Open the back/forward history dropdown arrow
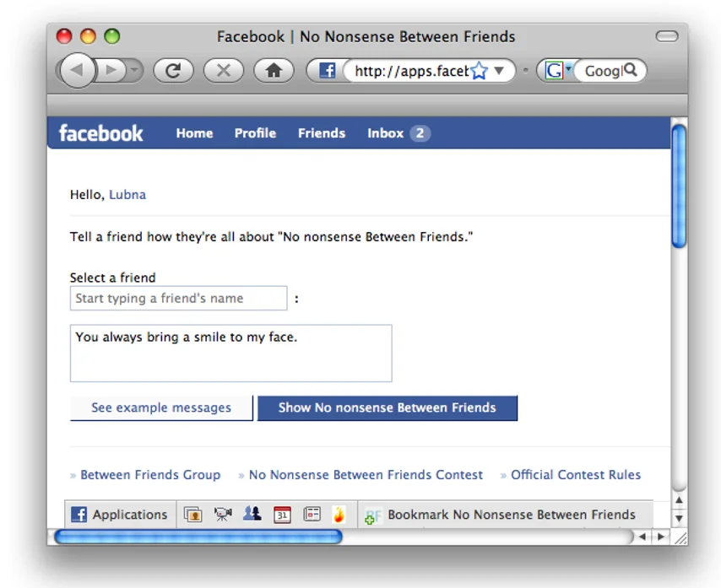 (x=134, y=70)
